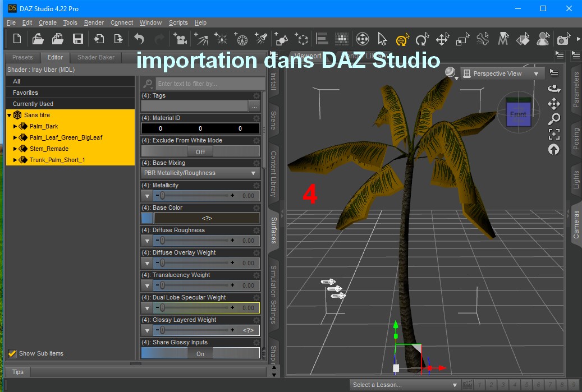Click the Export file icon
This screenshot has width=582, height=392.
coord(118,39)
